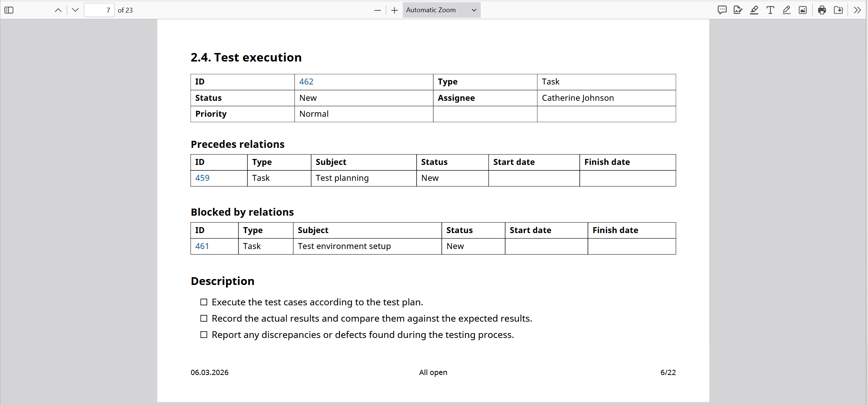
Task: Open task 462 link
Action: tap(306, 82)
